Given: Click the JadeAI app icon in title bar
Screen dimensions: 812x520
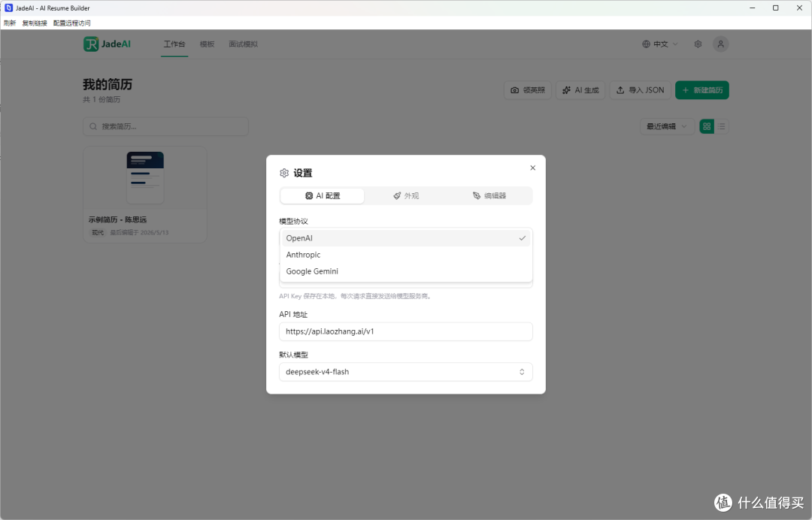Looking at the screenshot, I should (x=8, y=8).
